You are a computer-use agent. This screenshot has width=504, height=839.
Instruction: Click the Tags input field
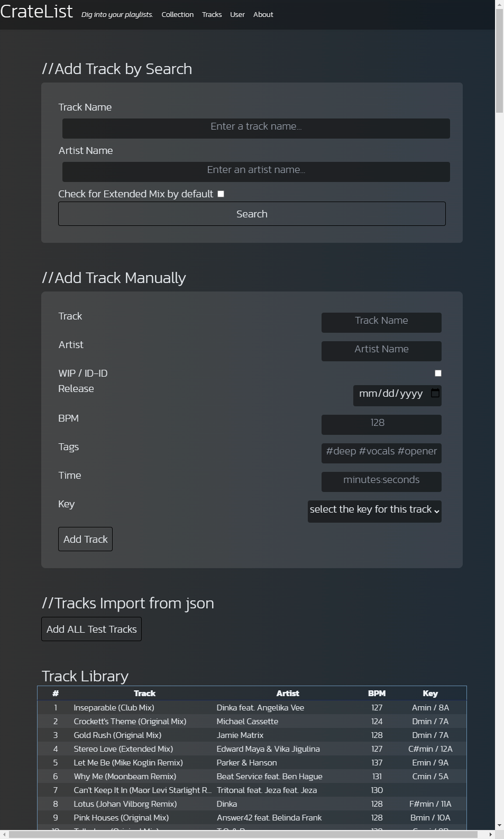pos(381,453)
